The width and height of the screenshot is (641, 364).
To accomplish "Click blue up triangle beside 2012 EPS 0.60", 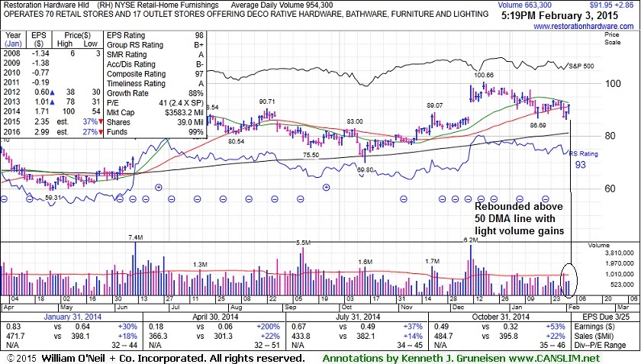I will point(52,92).
